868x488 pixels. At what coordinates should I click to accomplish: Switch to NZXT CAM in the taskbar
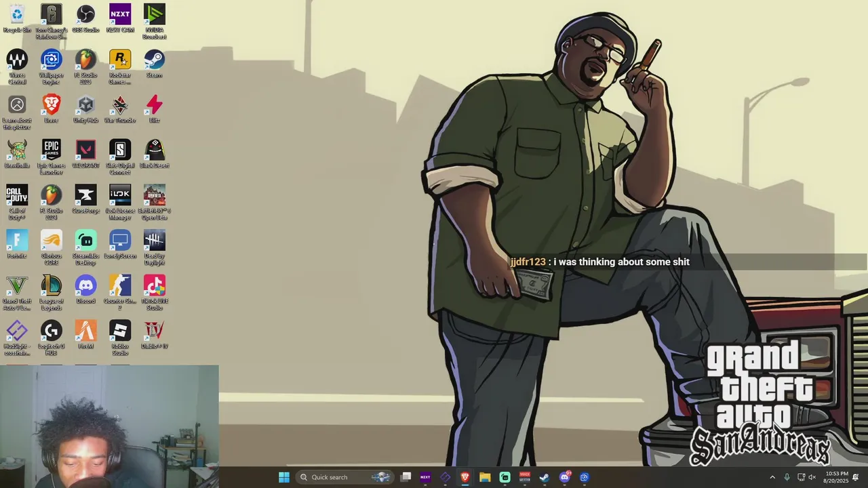click(425, 477)
